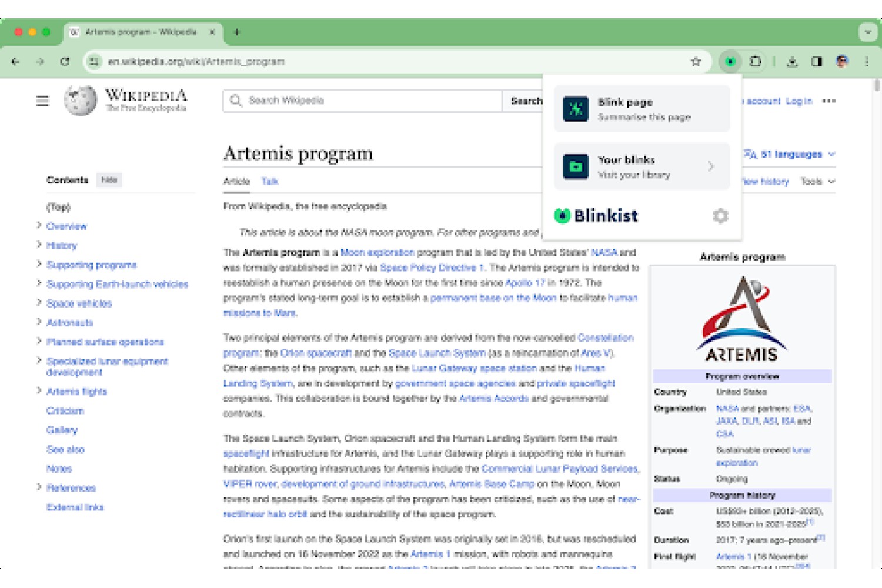Click the Blinkist extension icon in toolbar
This screenshot has width=882, height=588.
click(730, 61)
